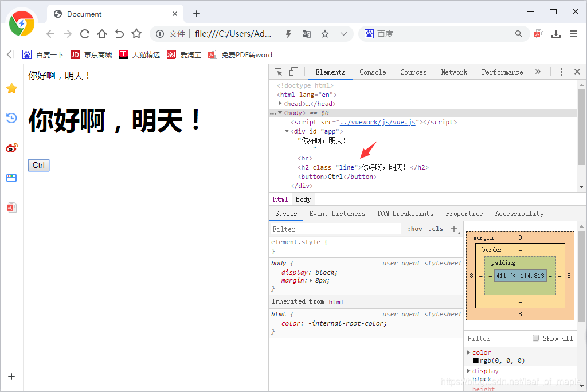
Task: Open the PDF icon in the sidebar
Action: click(x=11, y=207)
